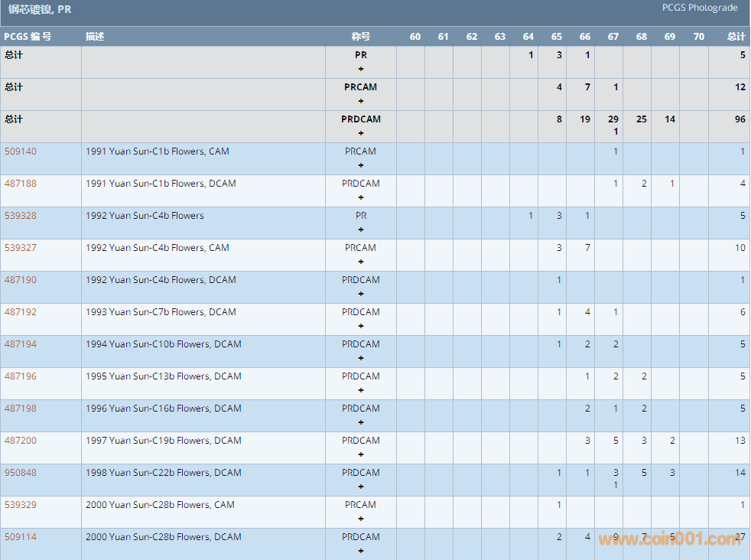
Task: Select the total count 96 cell
Action: [740, 119]
